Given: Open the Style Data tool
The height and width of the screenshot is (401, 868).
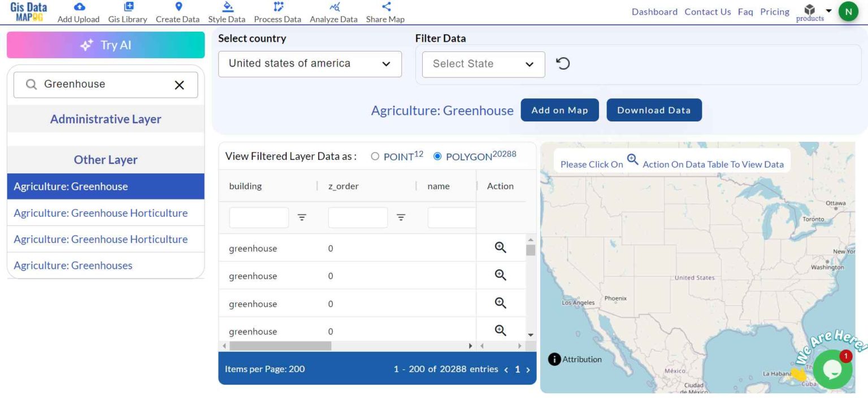Looking at the screenshot, I should [x=227, y=11].
